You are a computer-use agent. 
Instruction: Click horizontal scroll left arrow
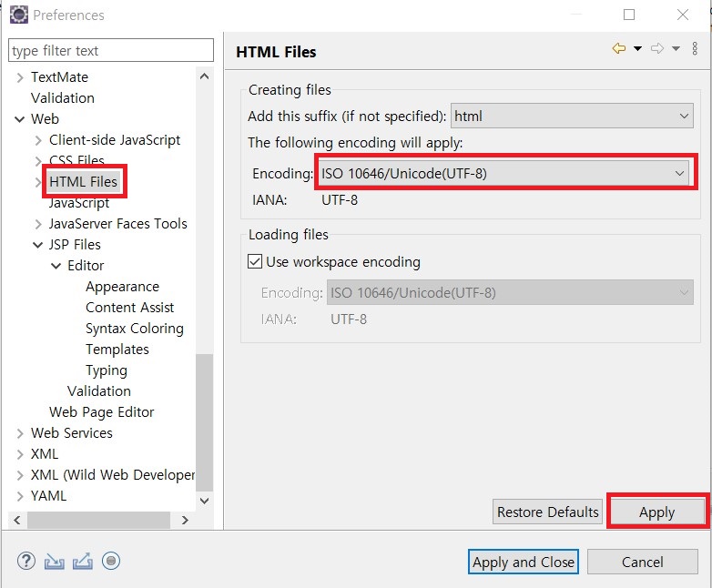click(x=17, y=520)
